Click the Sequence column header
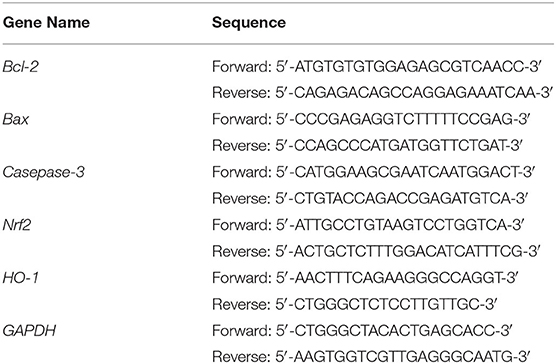 (x=249, y=23)
